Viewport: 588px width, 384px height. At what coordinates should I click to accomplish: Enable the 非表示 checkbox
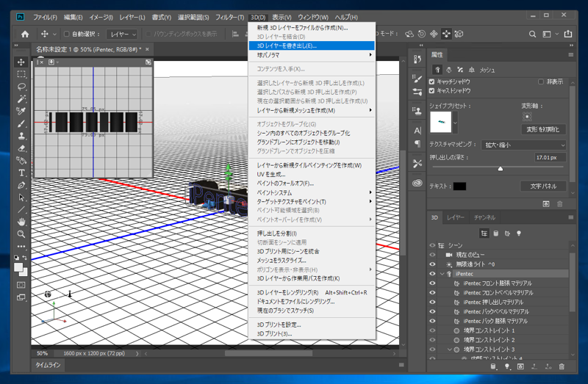(x=541, y=81)
